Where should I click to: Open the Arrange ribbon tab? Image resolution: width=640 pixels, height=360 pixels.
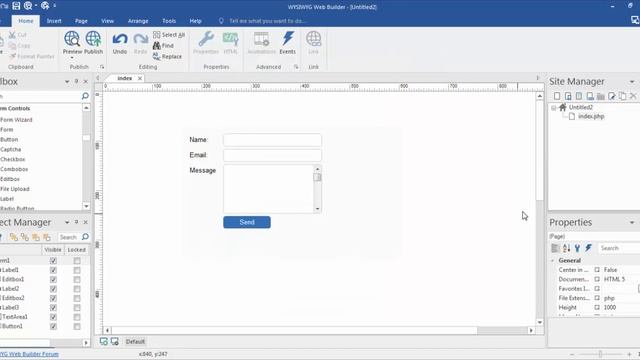click(138, 21)
